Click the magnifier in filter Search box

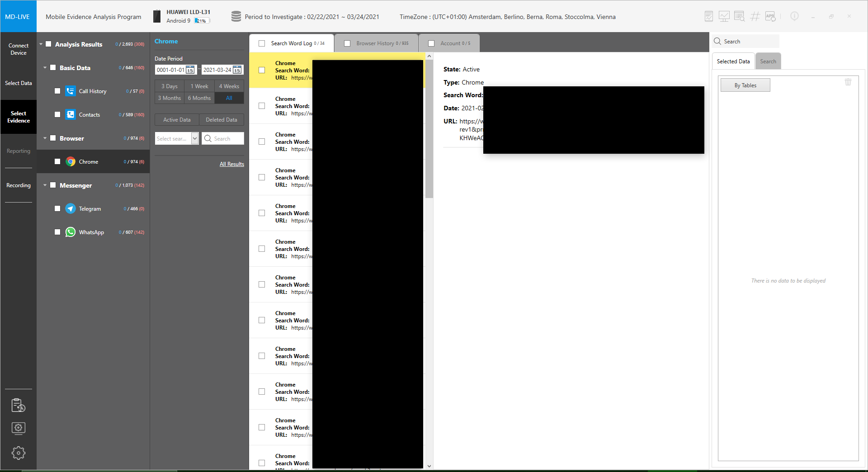pos(208,139)
